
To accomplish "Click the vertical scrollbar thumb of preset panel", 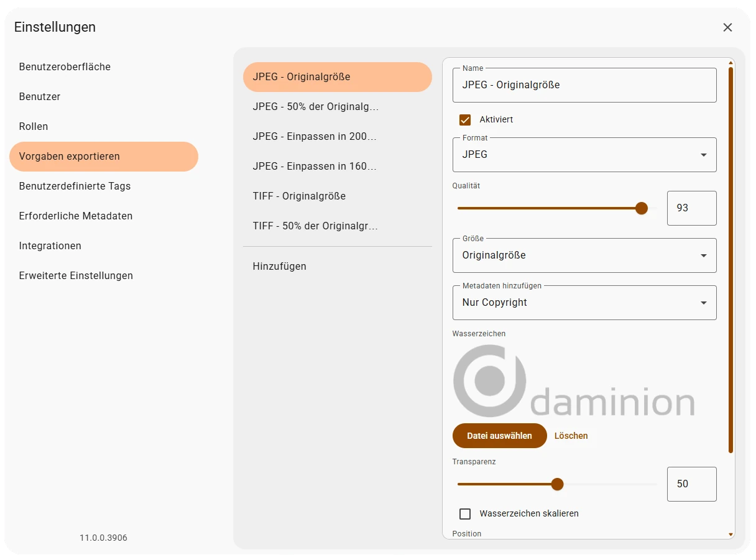I will tap(731, 260).
